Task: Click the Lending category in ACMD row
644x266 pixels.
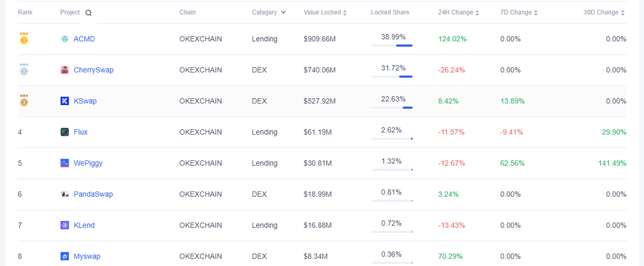Action: click(x=265, y=39)
